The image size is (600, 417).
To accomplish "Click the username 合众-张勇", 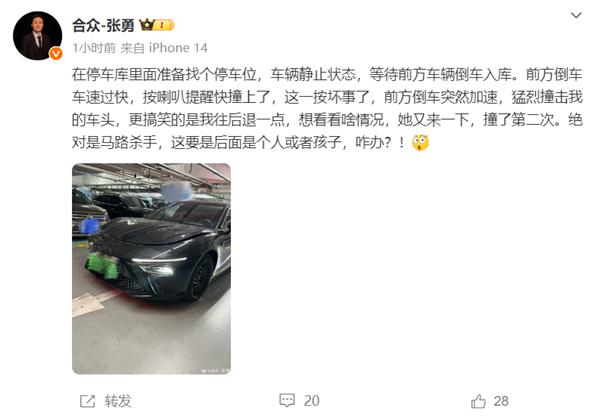I will tap(103, 26).
